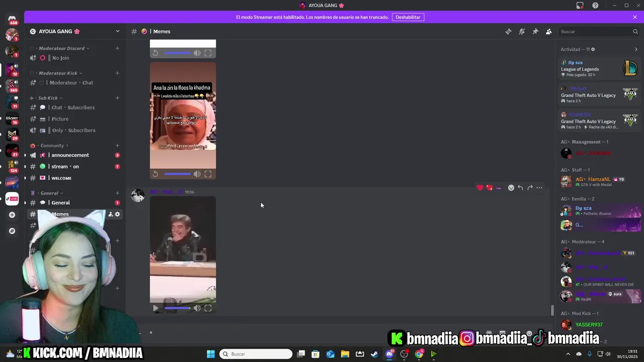Screen dimensions: 644x362
Task: Open Discord help question mark icon
Action: click(x=595, y=6)
